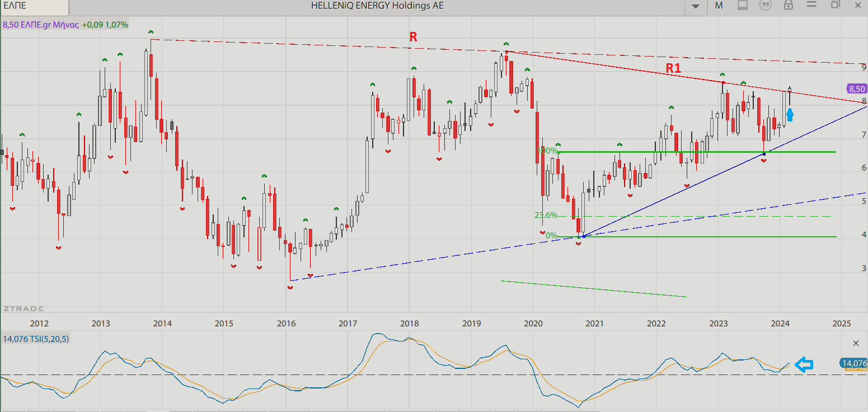Click the 2020 label on time axis
Viewport: 868px width, 412px height.
[533, 324]
